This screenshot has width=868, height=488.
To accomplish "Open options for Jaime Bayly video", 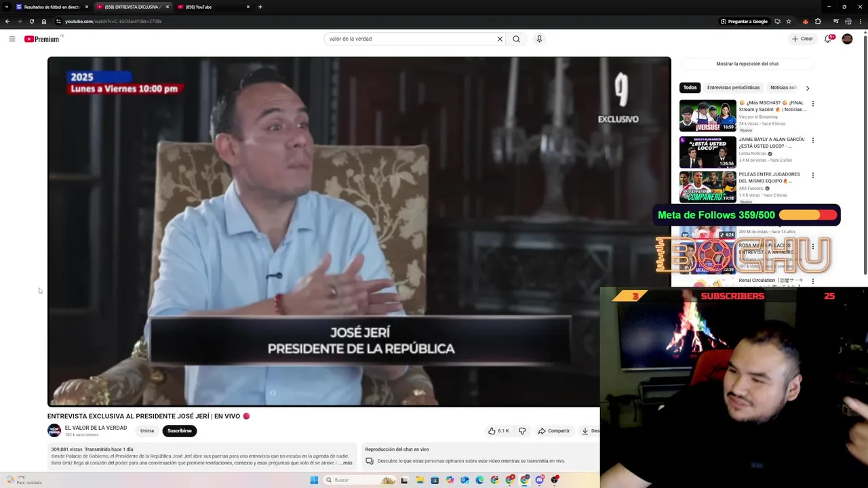I will [x=813, y=140].
